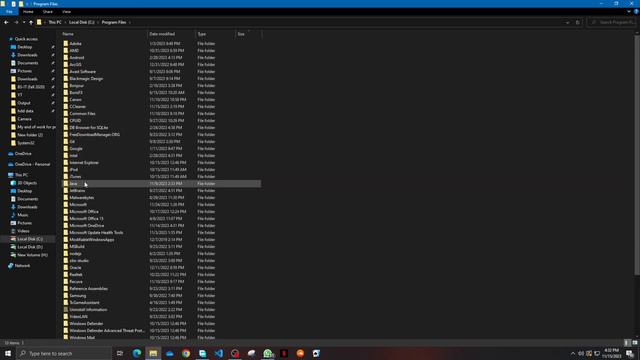The height and width of the screenshot is (360, 640).
Task: Open the Output folder in Quick access
Action: click(x=24, y=103)
